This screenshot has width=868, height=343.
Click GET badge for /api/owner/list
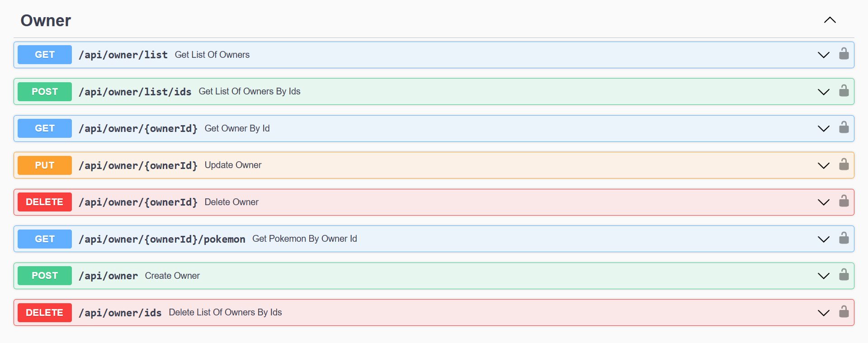(x=45, y=55)
